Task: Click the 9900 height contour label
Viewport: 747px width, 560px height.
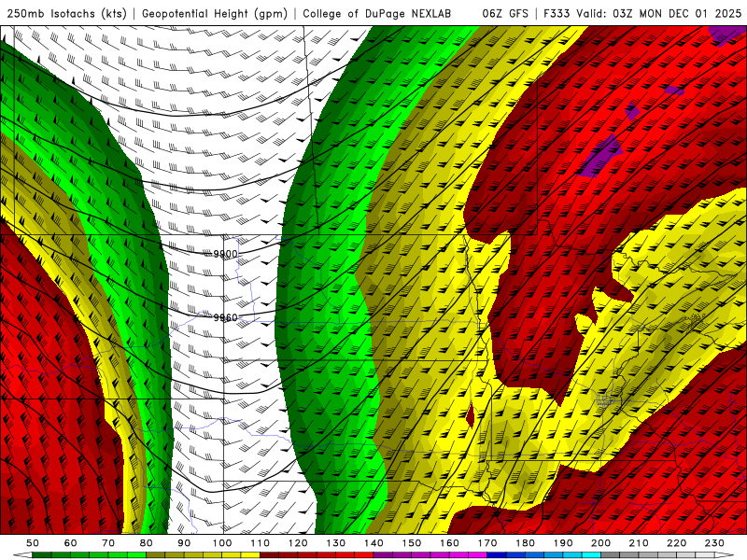Action: [x=225, y=254]
